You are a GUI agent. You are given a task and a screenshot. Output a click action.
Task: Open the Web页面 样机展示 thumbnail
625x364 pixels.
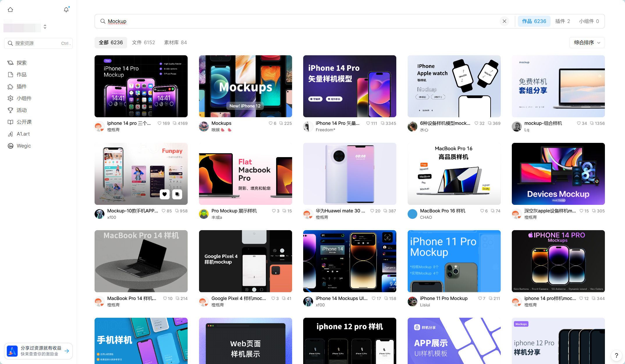tap(246, 341)
